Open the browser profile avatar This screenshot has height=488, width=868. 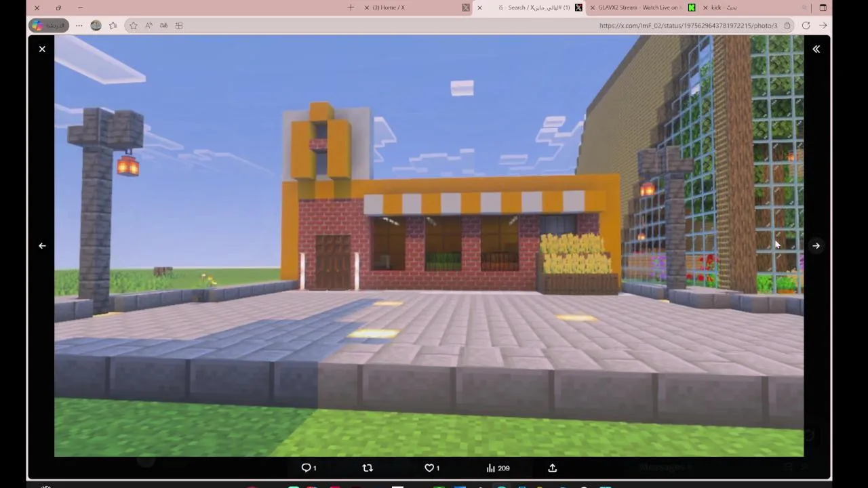(x=96, y=25)
